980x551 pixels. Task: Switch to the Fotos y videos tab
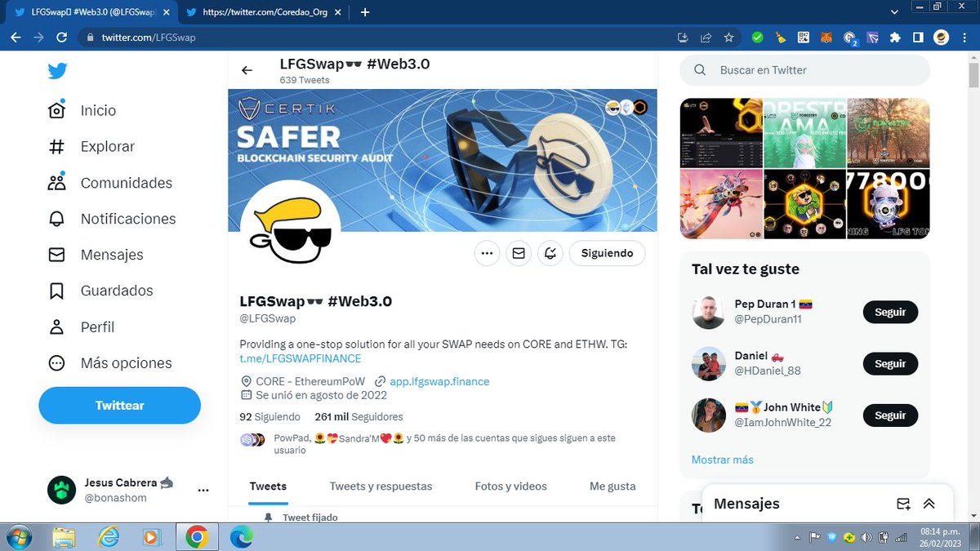[x=510, y=486]
